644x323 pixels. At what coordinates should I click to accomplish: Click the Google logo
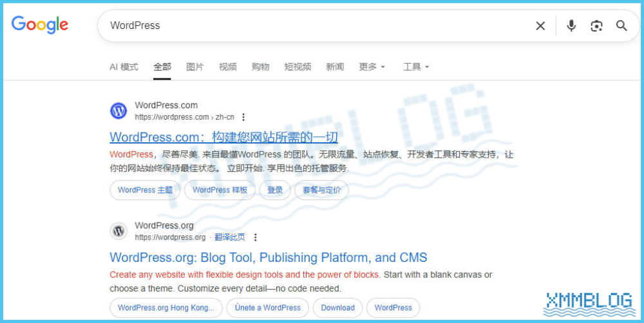pos(40,25)
